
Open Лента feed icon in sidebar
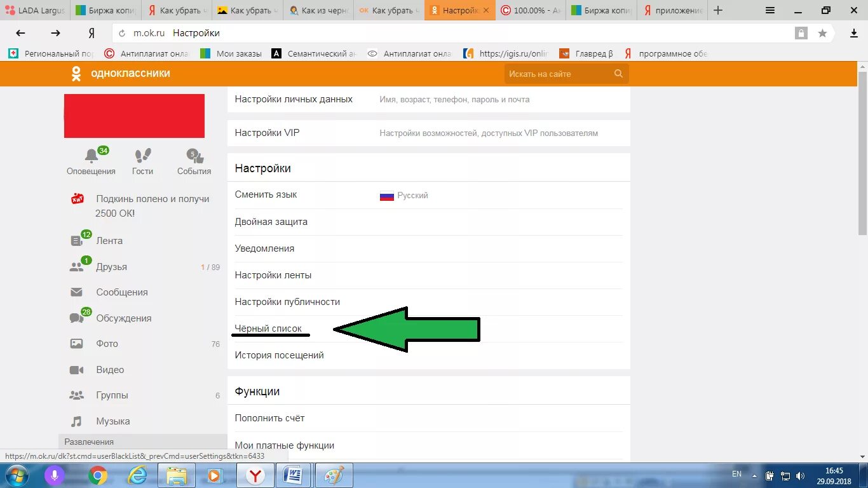(x=77, y=241)
